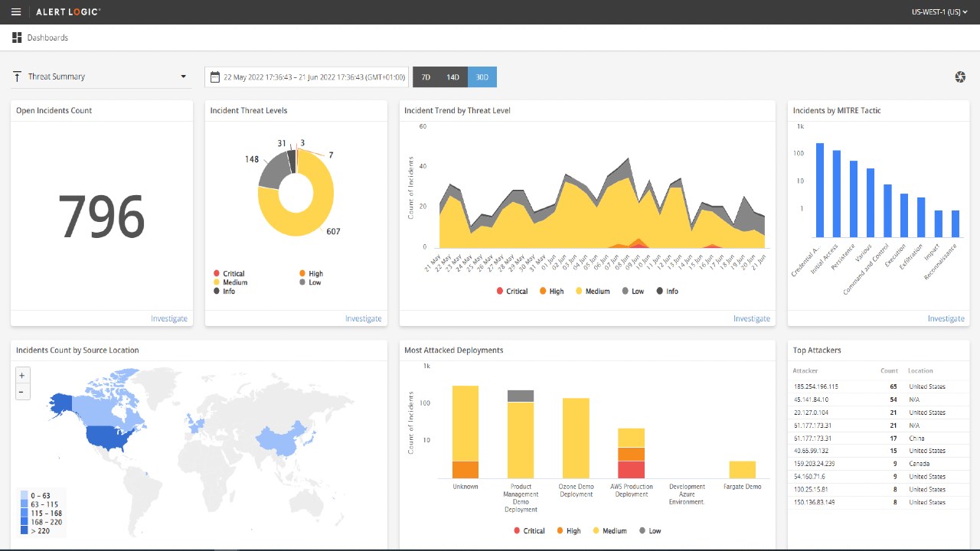This screenshot has width=980, height=551.
Task: Toggle Medium series in trend legend
Action: click(593, 291)
